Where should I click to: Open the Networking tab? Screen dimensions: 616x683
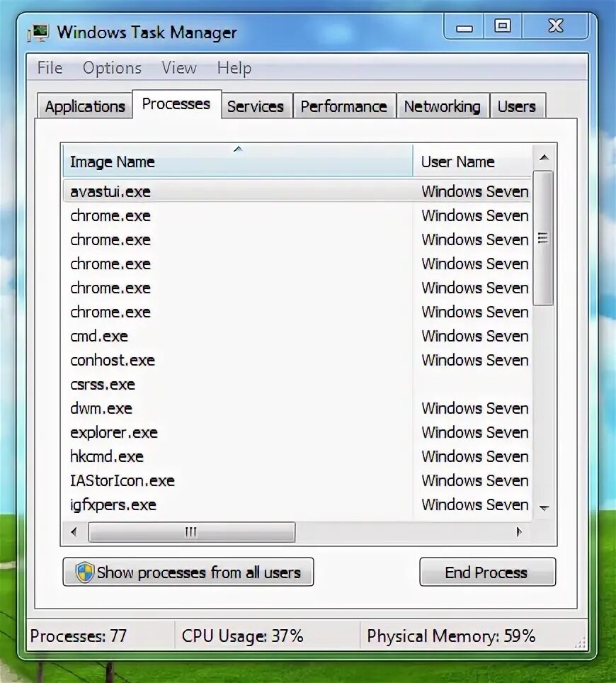443,106
